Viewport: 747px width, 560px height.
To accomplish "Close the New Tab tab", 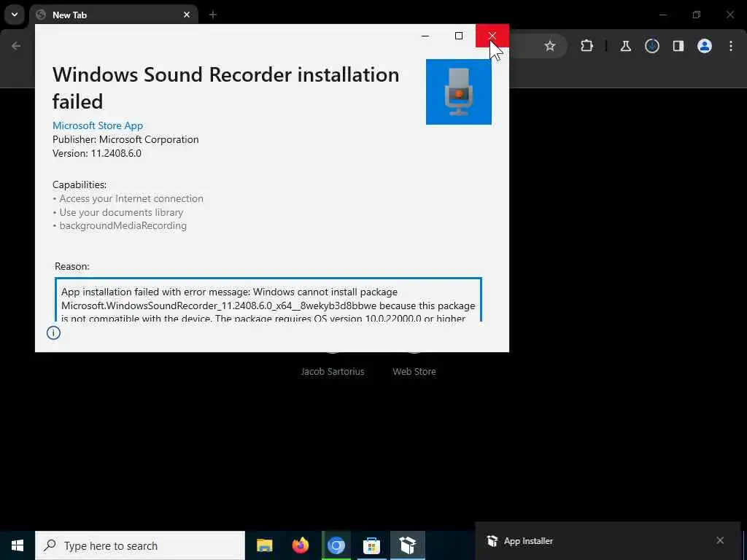I will (x=187, y=15).
